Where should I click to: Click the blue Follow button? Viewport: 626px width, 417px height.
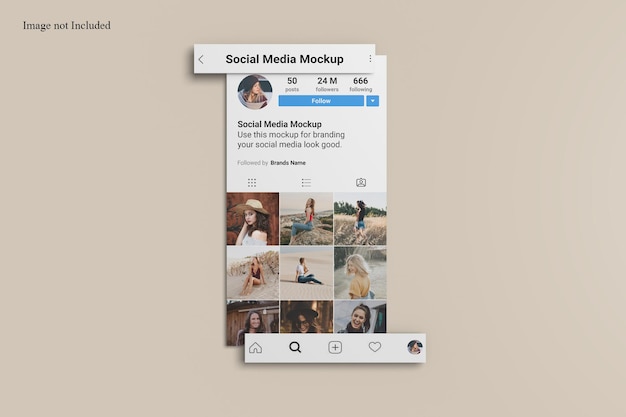(x=321, y=101)
